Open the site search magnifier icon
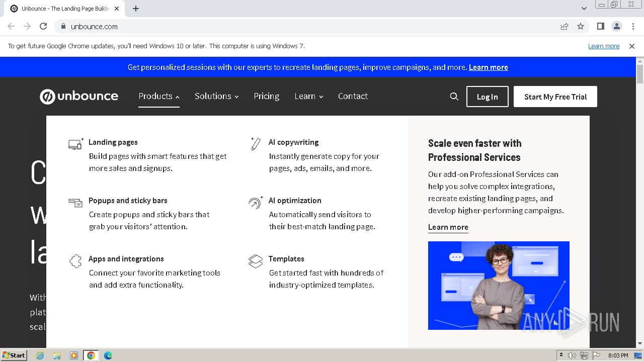Image resolution: width=644 pixels, height=362 pixels. point(454,97)
